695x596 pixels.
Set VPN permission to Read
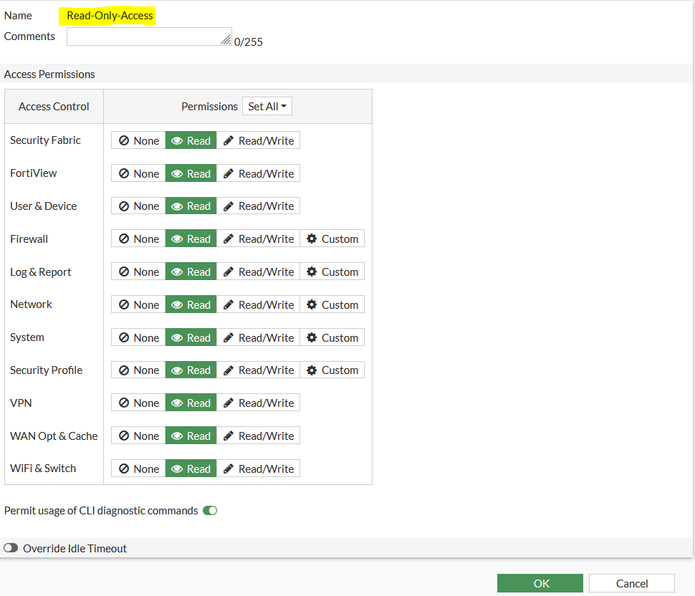tap(191, 402)
